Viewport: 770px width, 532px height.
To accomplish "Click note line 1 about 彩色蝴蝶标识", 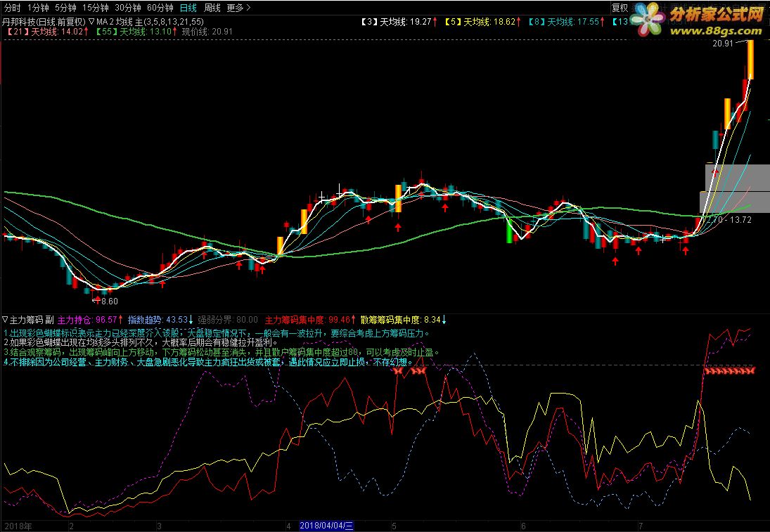I will [217, 333].
